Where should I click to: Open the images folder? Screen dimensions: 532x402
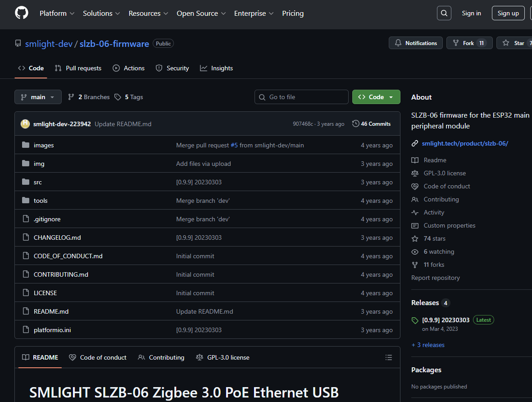[x=44, y=145]
